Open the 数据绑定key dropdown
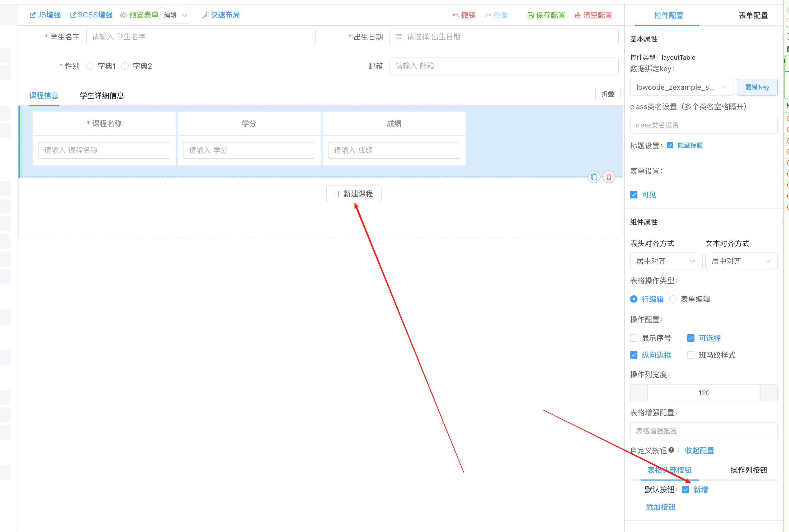 681,87
